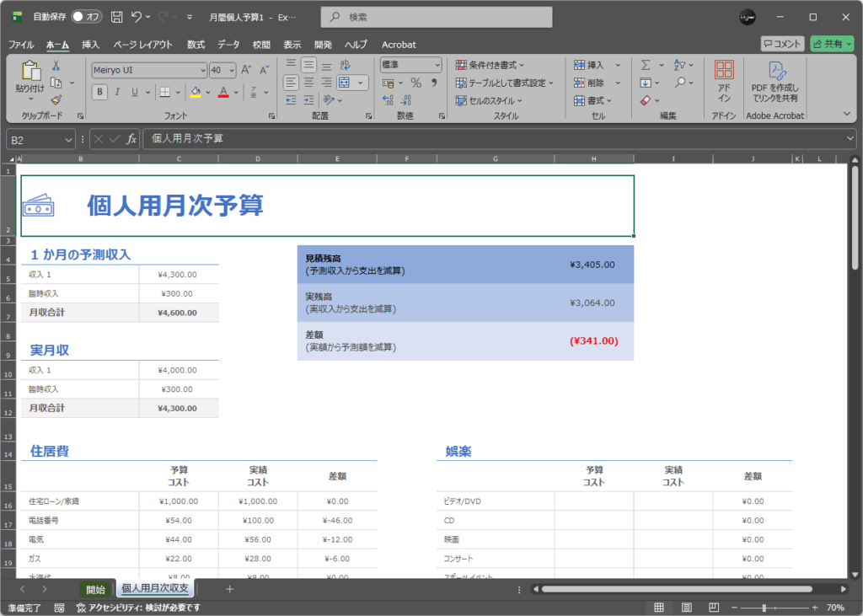Toggle the 自動保存 autosave switch
Screen dimensions: 863x616
coord(87,17)
